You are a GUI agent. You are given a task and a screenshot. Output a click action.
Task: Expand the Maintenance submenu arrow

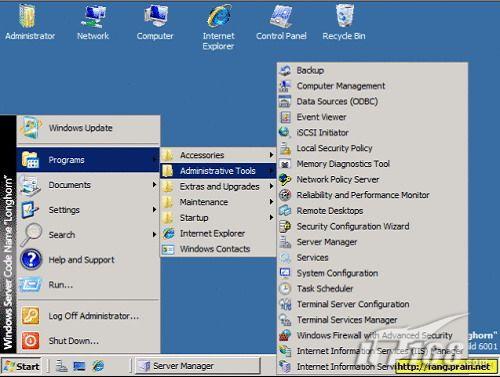[x=271, y=202]
